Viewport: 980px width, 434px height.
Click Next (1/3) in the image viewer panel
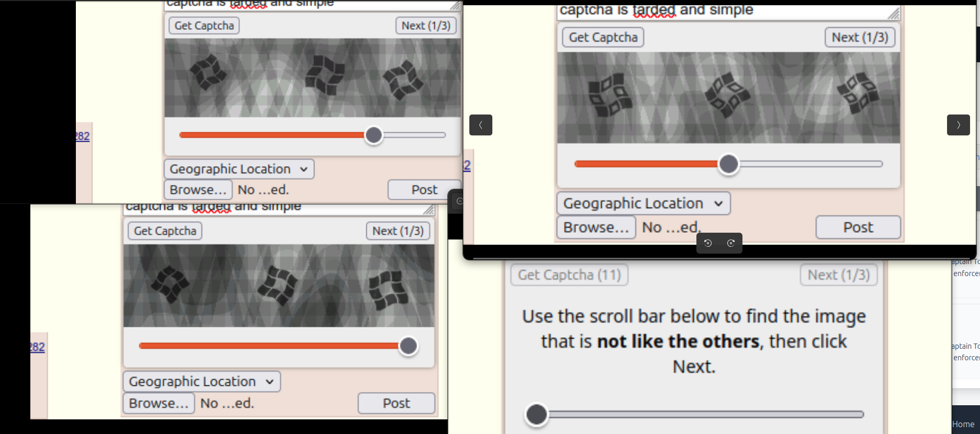click(860, 37)
